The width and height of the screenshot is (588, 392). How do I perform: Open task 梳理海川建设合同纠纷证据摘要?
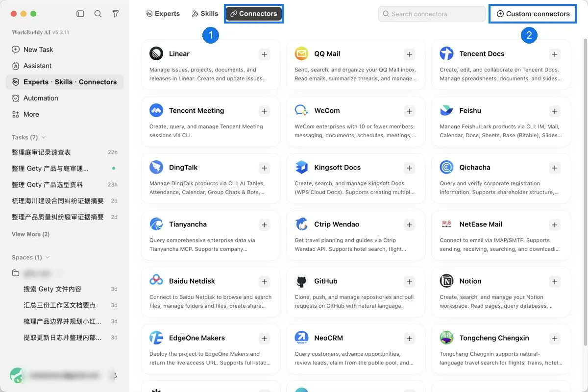(x=65, y=201)
